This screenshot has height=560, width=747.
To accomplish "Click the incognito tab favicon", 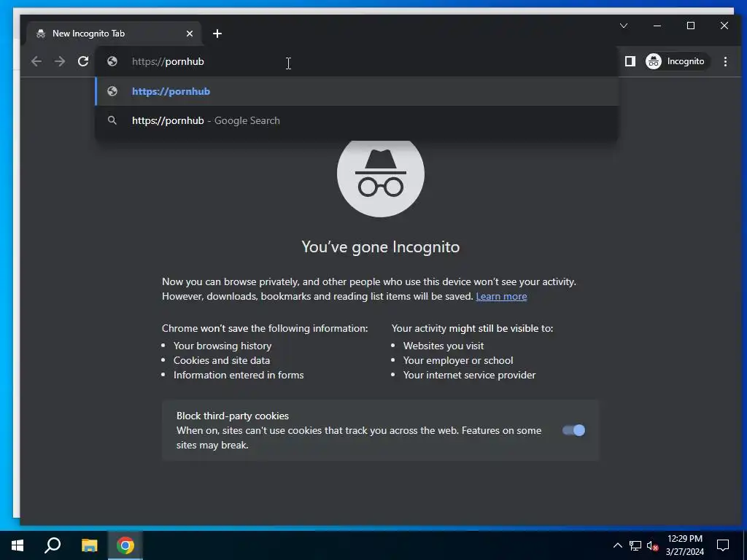I will tap(41, 34).
